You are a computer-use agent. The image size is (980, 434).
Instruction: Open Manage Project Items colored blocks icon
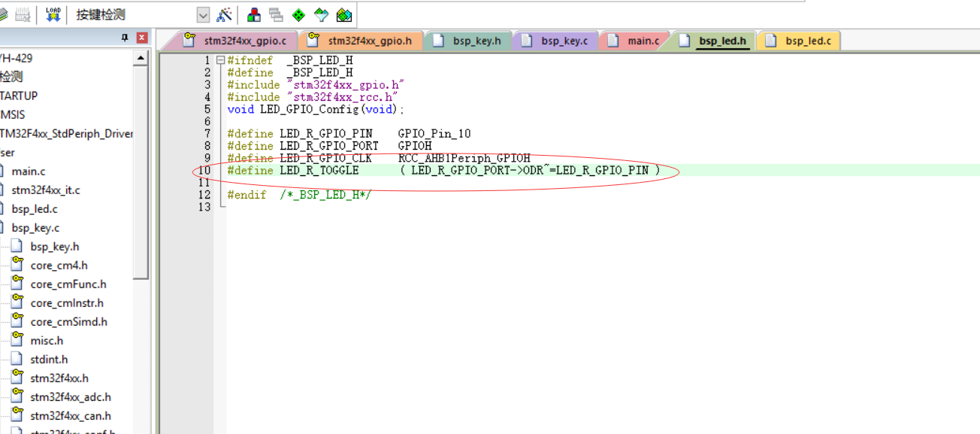254,14
